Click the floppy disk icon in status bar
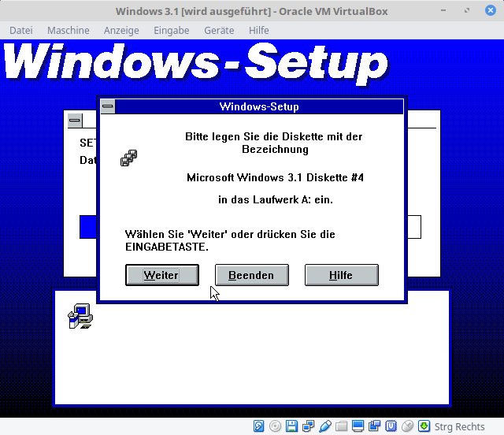The height and width of the screenshot is (435, 504). pos(291,426)
